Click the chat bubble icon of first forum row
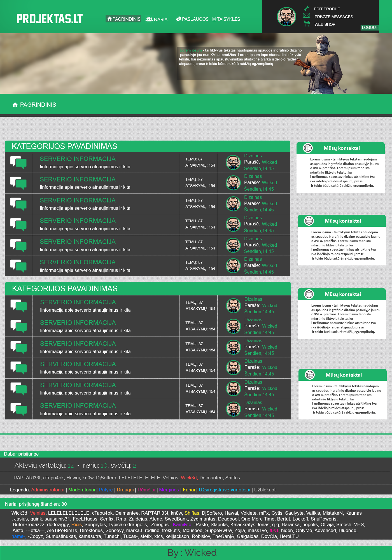This screenshot has height=560, width=392. point(18,162)
